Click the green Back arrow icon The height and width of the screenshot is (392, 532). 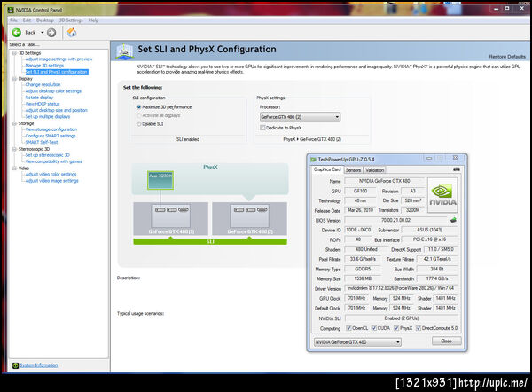coord(16,33)
